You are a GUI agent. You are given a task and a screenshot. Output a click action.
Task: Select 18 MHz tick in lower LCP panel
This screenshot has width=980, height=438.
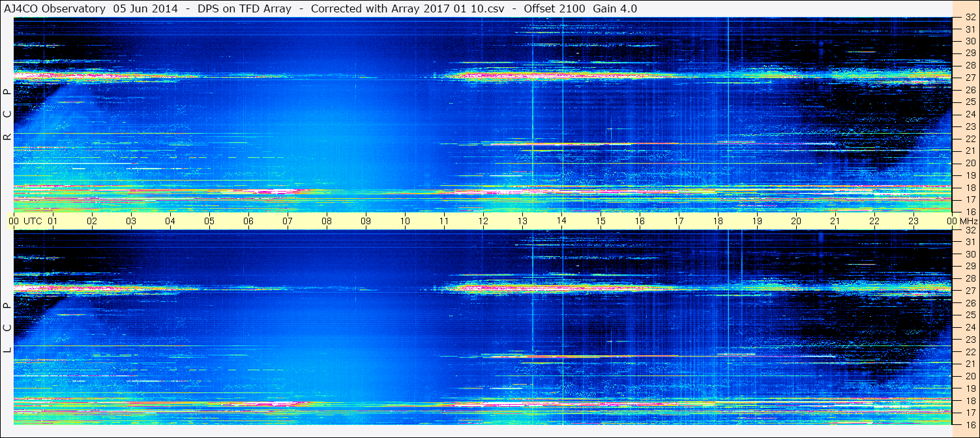click(x=970, y=400)
